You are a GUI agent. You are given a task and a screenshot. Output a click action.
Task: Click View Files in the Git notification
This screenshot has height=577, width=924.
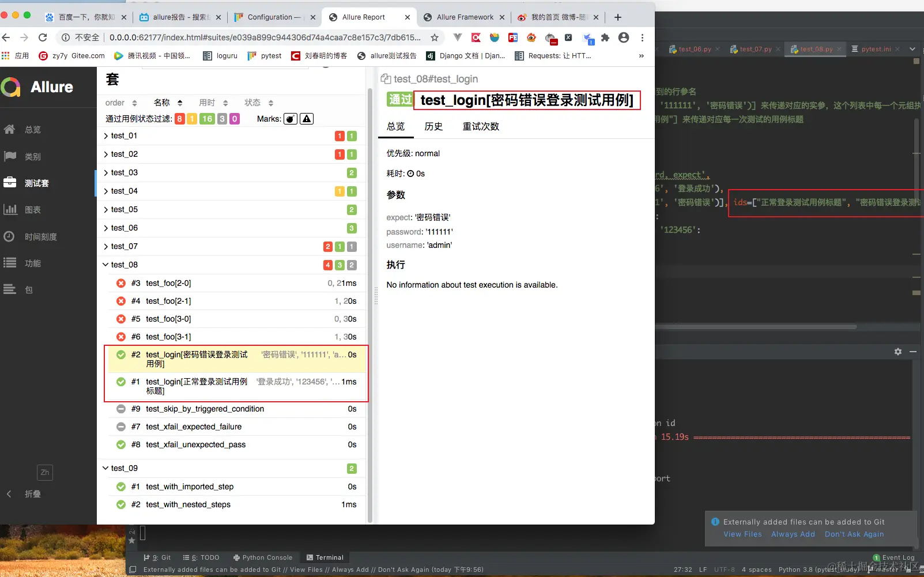(742, 534)
